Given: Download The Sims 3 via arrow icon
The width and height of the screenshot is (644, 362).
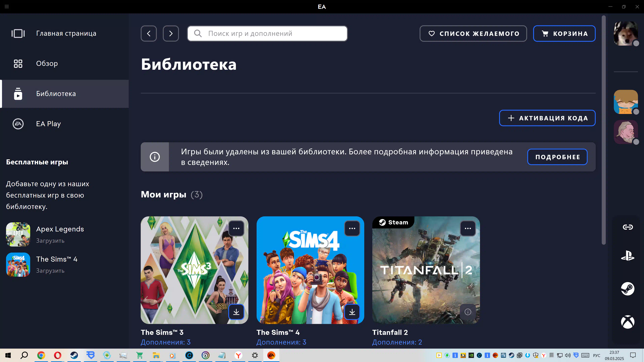Looking at the screenshot, I should point(236,312).
